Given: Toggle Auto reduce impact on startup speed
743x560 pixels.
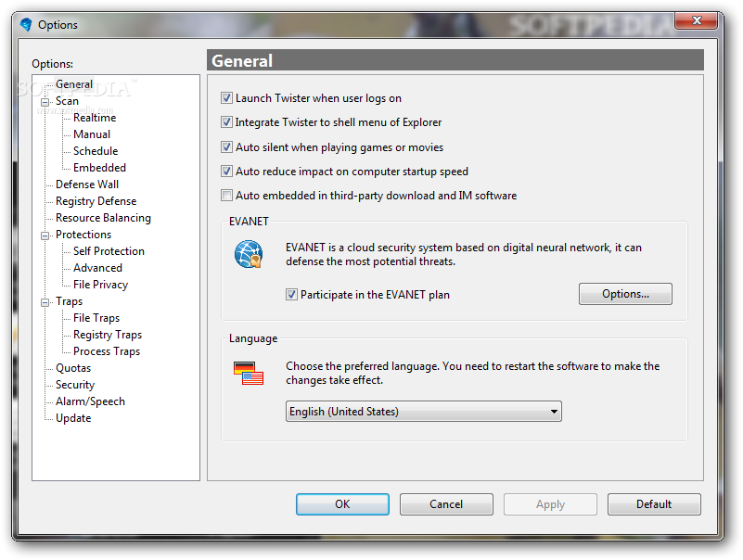Looking at the screenshot, I should pyautogui.click(x=226, y=171).
